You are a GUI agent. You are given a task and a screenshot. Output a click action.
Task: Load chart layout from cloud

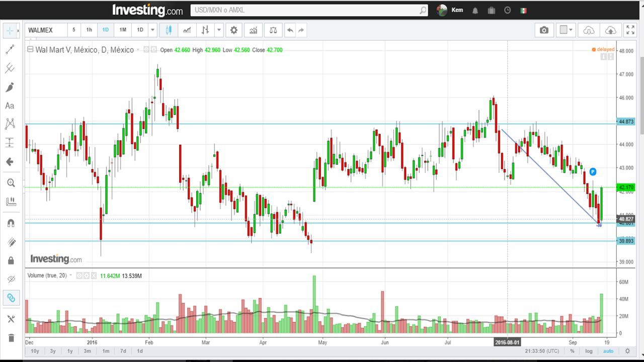[589, 30]
